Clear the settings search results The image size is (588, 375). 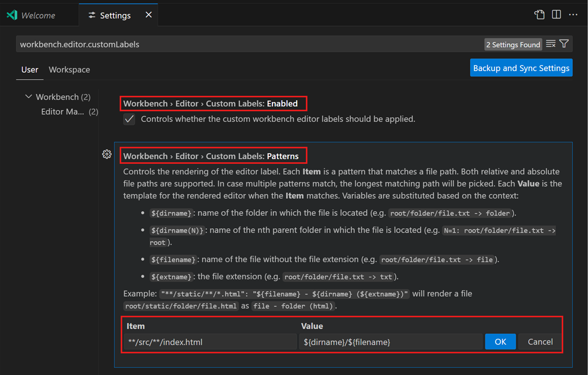[551, 44]
